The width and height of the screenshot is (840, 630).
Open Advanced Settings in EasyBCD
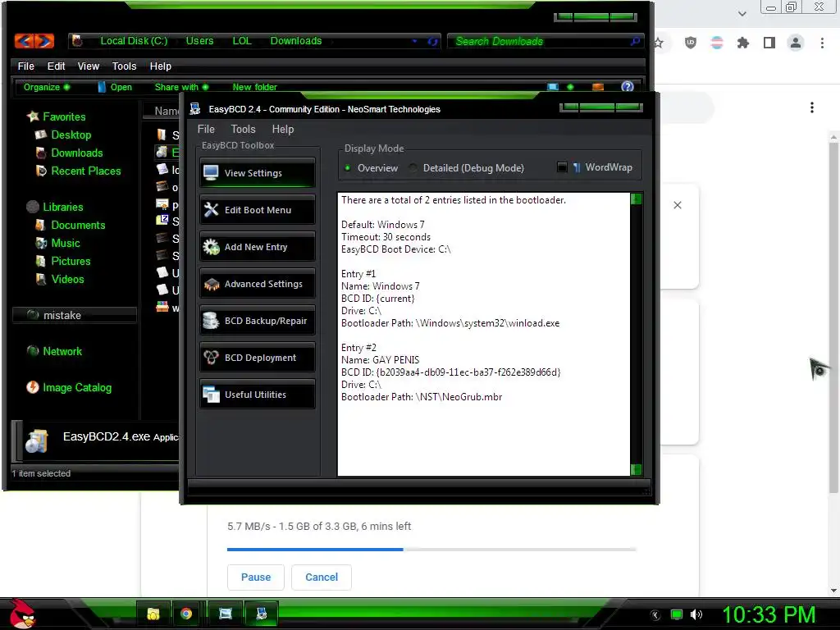(257, 283)
